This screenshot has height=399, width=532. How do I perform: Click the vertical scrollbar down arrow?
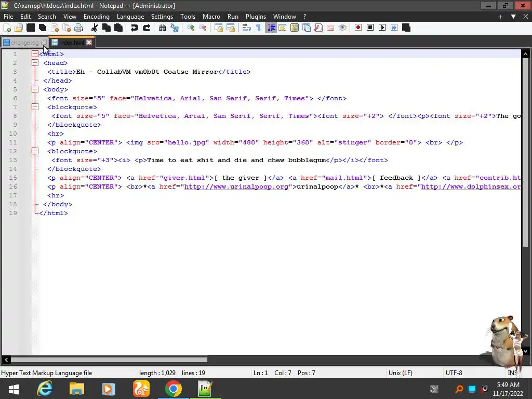click(x=525, y=351)
